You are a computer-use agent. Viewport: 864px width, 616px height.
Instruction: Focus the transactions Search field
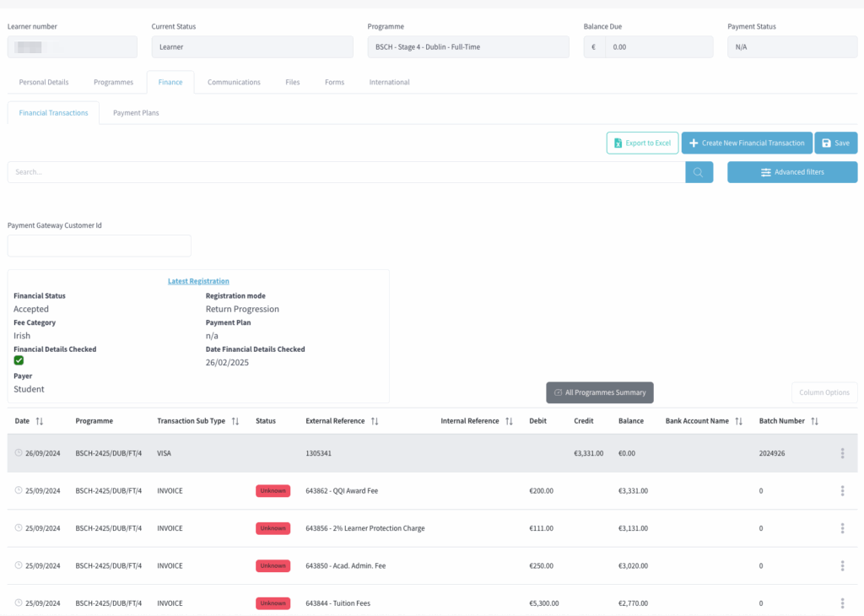click(x=346, y=172)
